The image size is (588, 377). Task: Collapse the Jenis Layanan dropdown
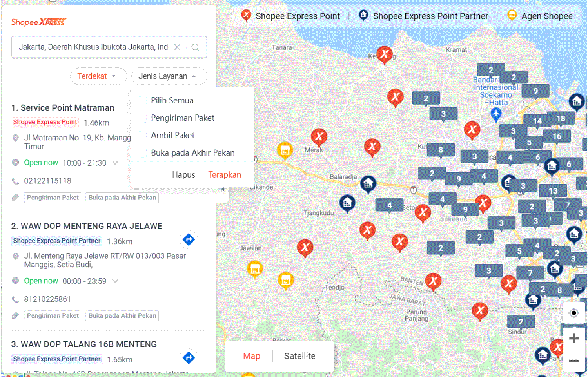pyautogui.click(x=169, y=76)
